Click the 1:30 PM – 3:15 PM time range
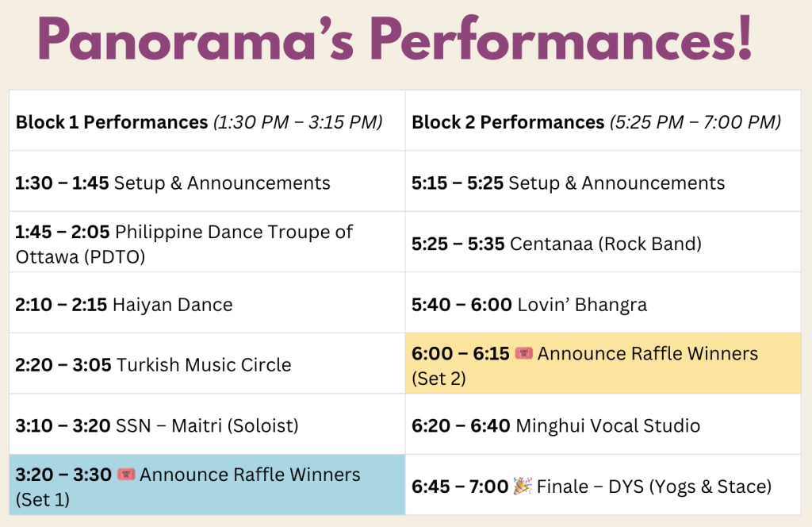 298,122
